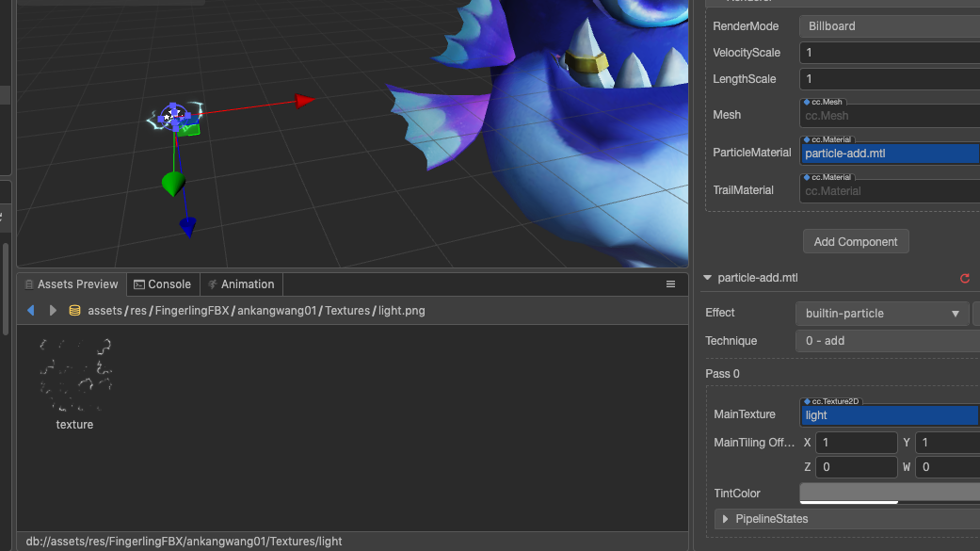This screenshot has height=551, width=980.
Task: Click the 'texture' label under the thumbnail
Action: (74, 424)
